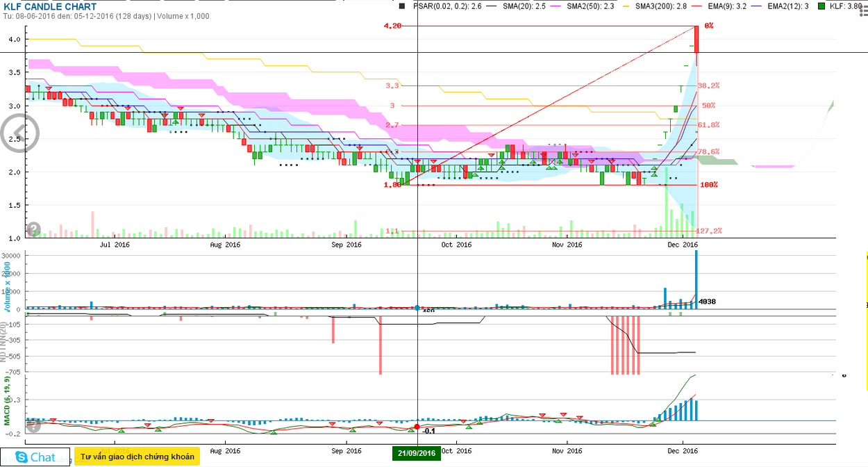This screenshot has width=868, height=467.
Task: Click the circular left-arrow back button
Action: click(19, 131)
